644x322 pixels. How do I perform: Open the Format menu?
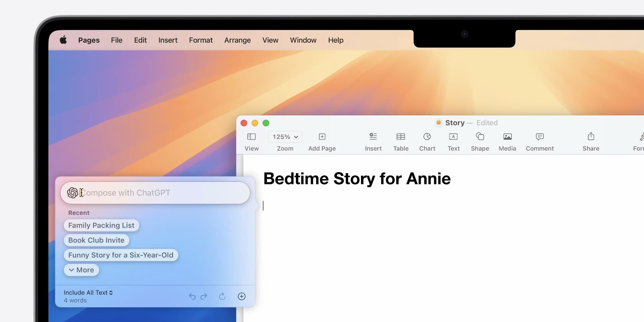(x=201, y=40)
